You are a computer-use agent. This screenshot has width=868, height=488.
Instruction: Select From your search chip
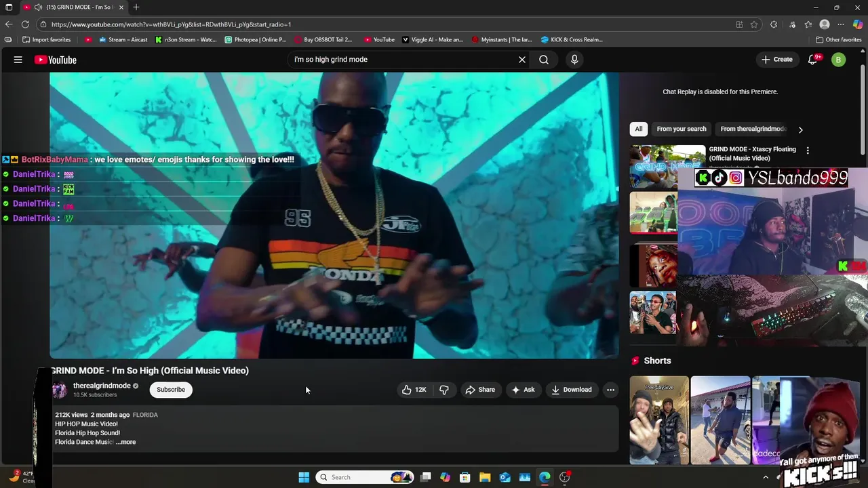click(x=682, y=129)
